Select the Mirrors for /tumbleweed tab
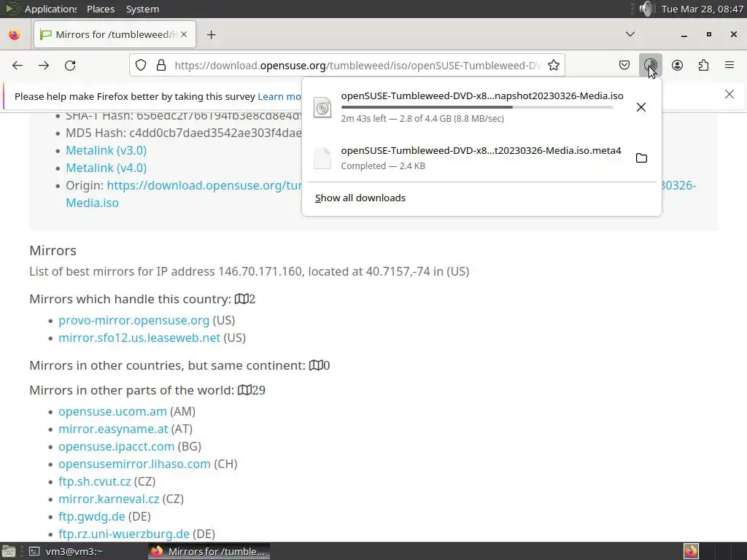 [x=115, y=34]
